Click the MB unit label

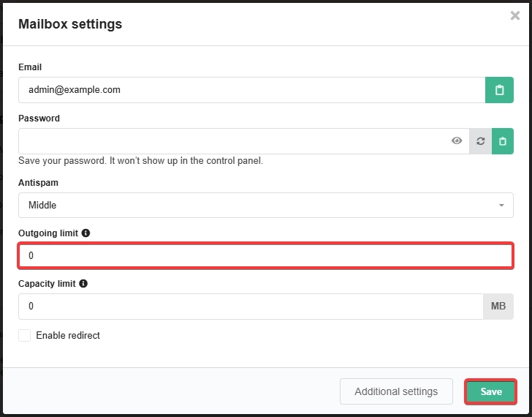click(498, 307)
